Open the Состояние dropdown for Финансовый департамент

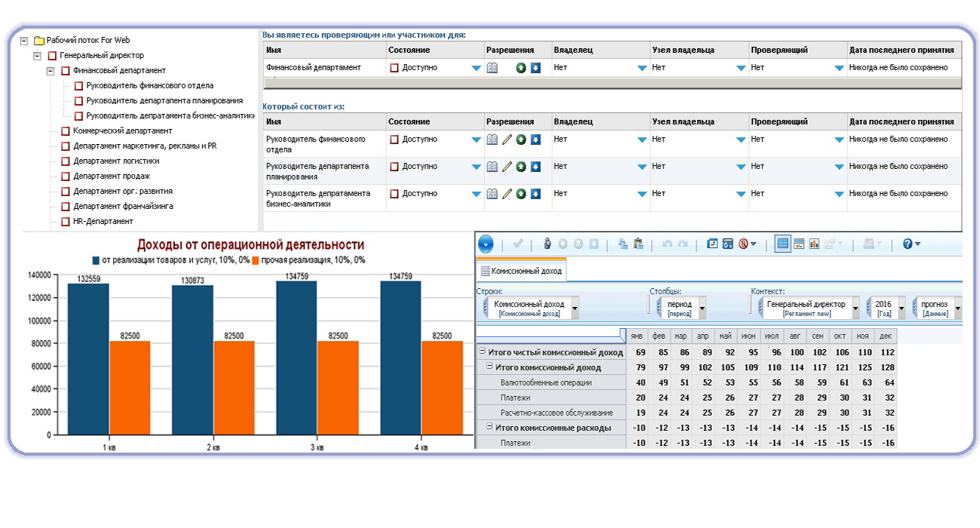[x=476, y=67]
